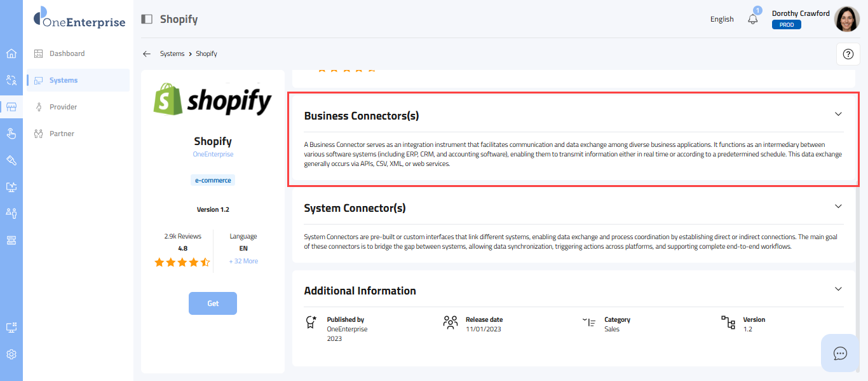Image resolution: width=868 pixels, height=381 pixels.
Task: Click the touch pointer icon in left rail
Action: pos(11,133)
